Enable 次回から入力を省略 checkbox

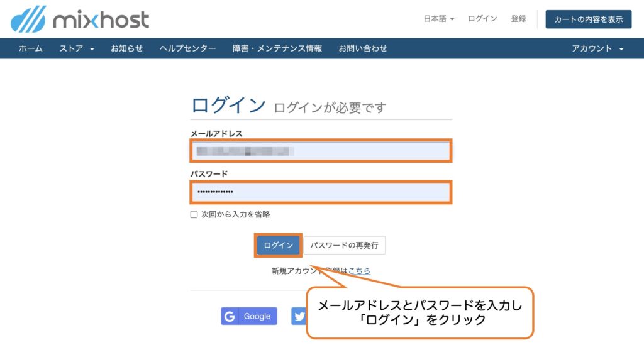(x=195, y=215)
